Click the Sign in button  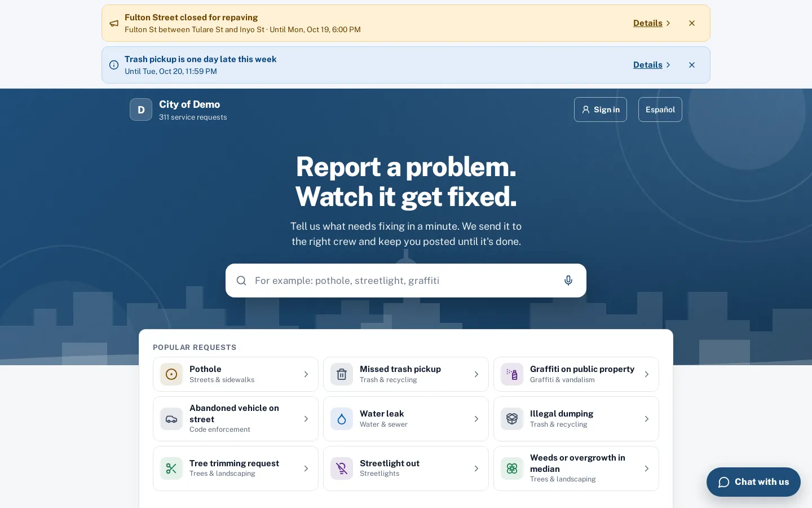601,110
